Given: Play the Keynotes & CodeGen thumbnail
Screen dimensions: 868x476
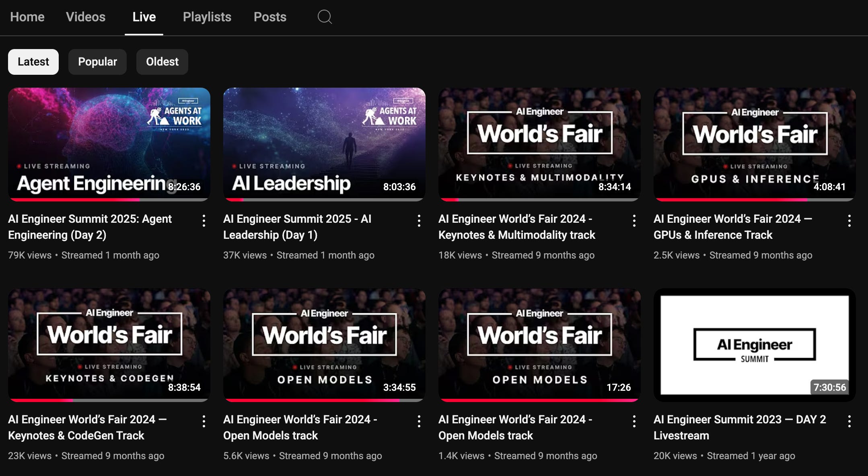Looking at the screenshot, I should point(109,345).
